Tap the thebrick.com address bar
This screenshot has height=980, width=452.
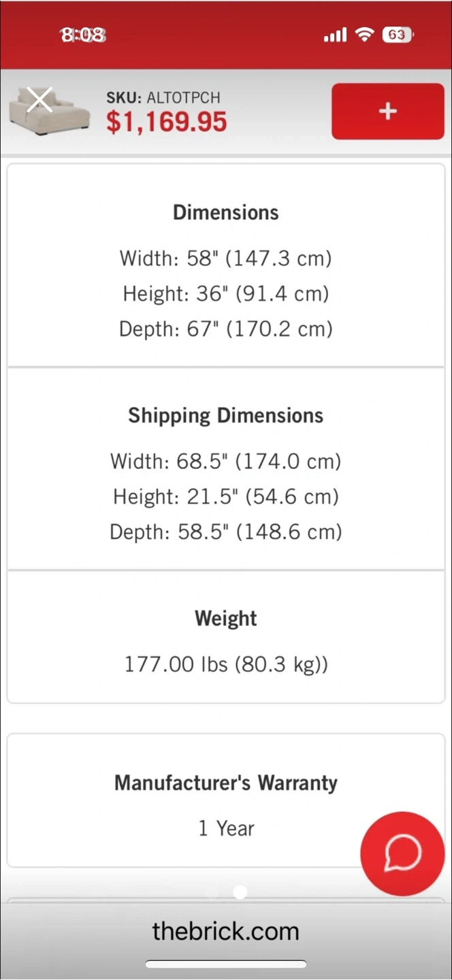(226, 931)
